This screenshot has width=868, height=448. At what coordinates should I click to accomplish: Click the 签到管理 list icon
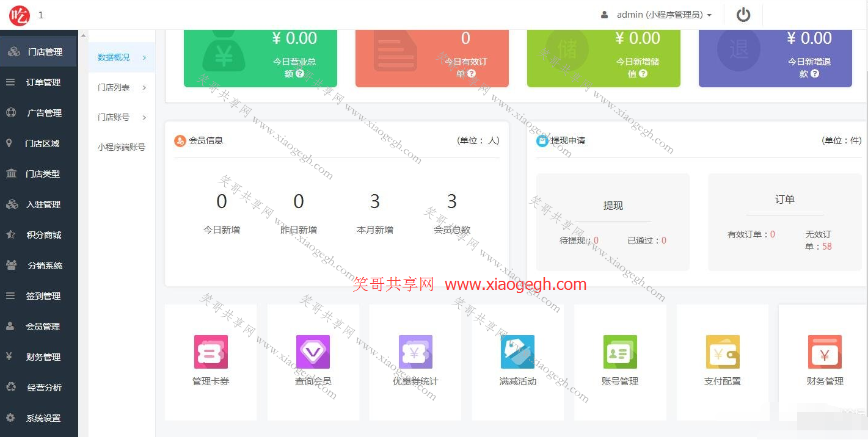pyautogui.click(x=10, y=295)
